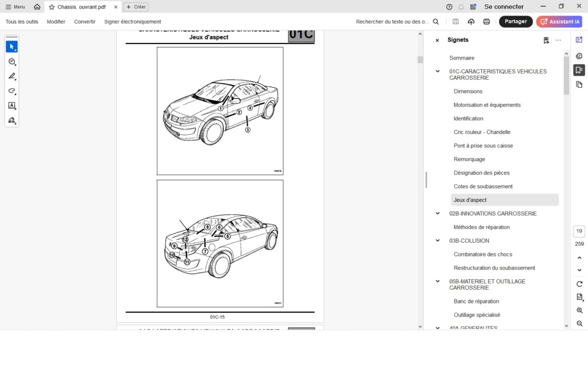Open Pont à prise sous caisse bookmark
Viewport: 588px width, 370px height.
(483, 146)
